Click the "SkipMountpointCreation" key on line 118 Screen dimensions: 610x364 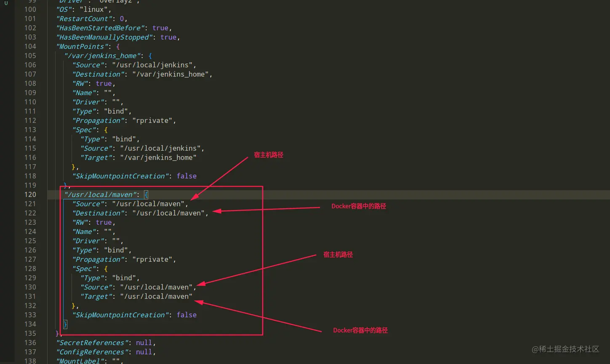click(x=120, y=176)
